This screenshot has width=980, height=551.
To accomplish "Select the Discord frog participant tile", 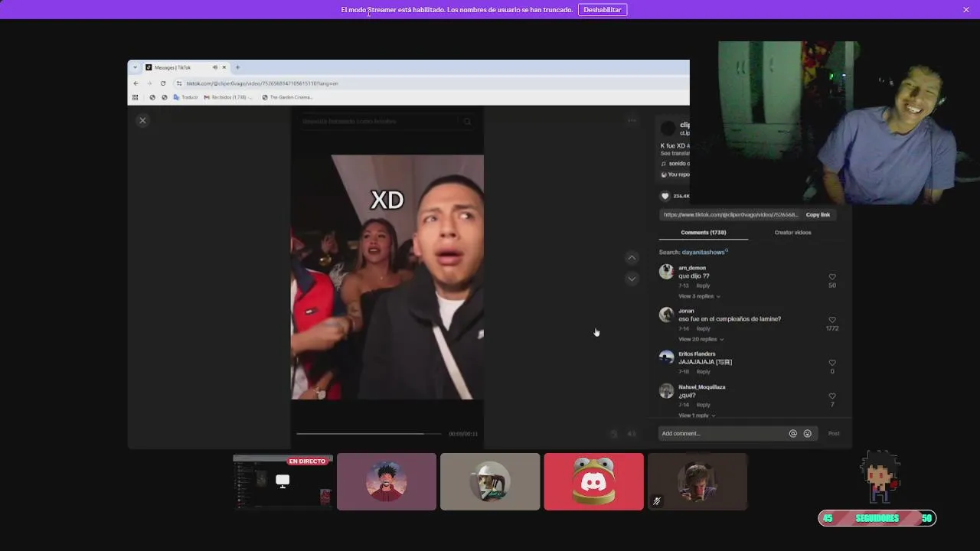I will point(593,481).
